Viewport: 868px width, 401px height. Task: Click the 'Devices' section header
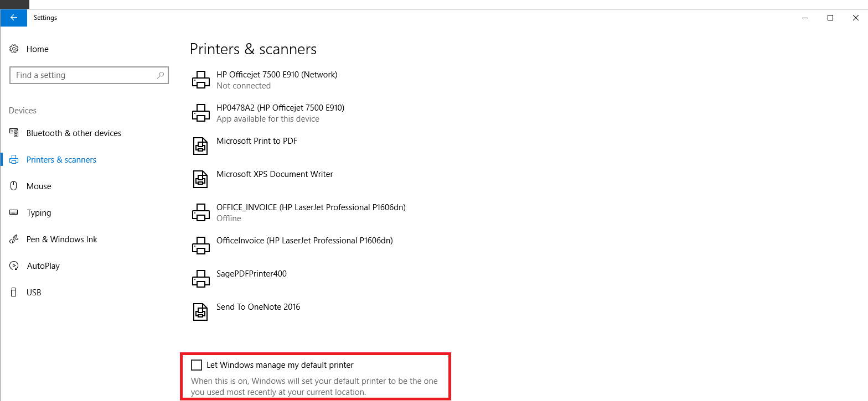tap(23, 111)
